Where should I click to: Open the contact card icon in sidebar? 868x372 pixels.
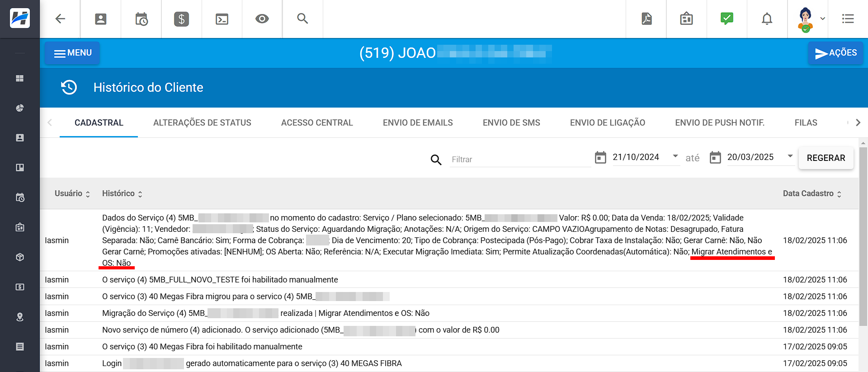click(x=20, y=138)
